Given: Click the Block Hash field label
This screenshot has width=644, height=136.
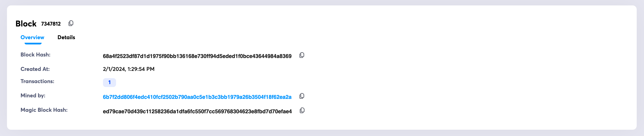Looking at the screenshot, I should tap(35, 55).
